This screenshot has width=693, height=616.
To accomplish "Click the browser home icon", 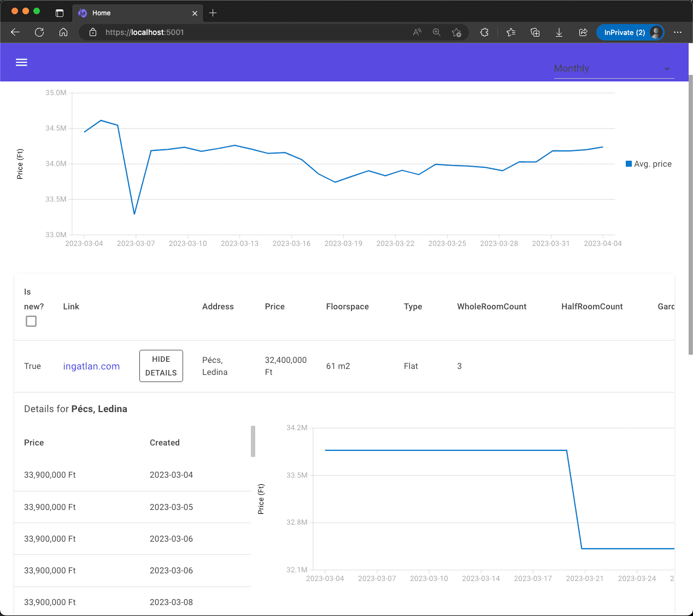I will pos(63,32).
